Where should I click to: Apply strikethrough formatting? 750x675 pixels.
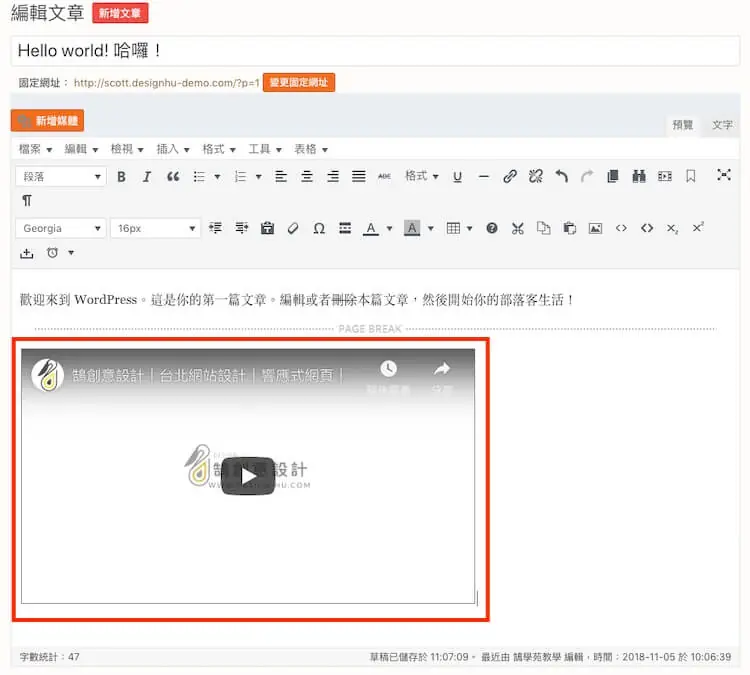pyautogui.click(x=384, y=177)
